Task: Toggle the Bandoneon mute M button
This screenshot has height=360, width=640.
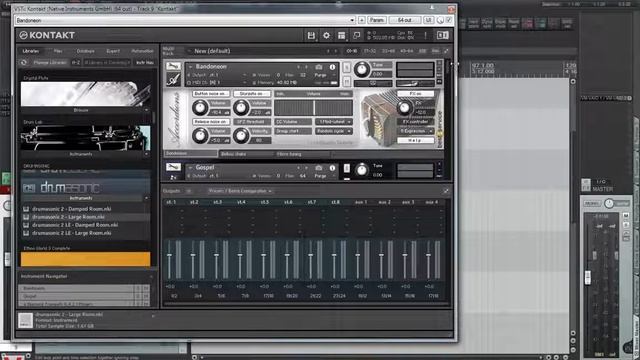Action: pyautogui.click(x=347, y=82)
